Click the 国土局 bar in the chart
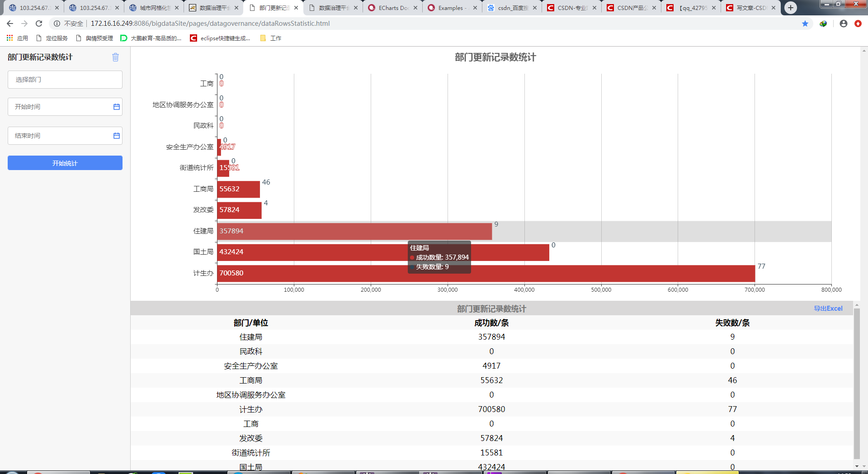Image resolution: width=868 pixels, height=474 pixels. coord(383,252)
